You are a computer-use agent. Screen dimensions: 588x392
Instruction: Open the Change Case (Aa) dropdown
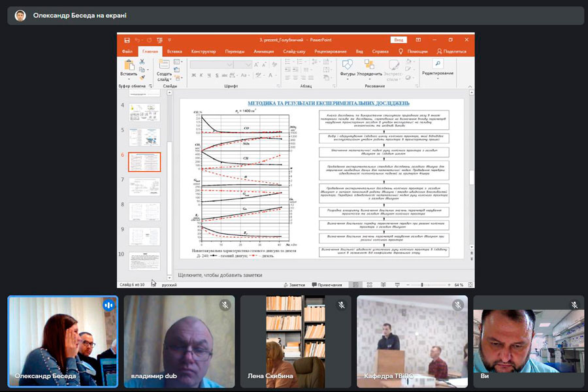coord(244,75)
